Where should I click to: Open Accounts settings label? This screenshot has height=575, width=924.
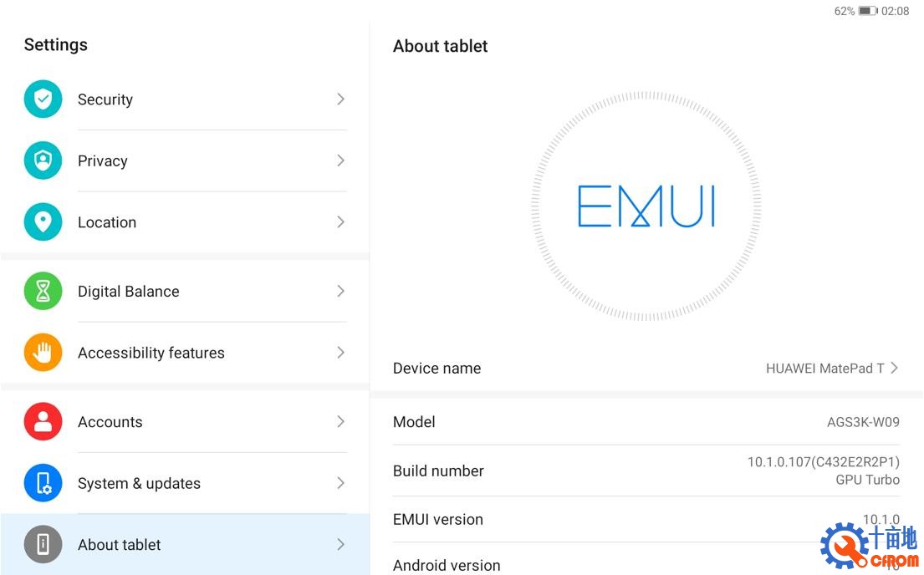[110, 422]
